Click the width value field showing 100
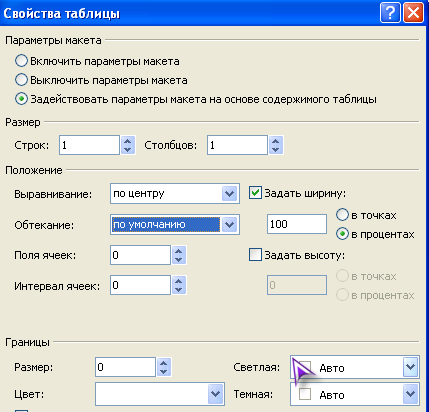The width and height of the screenshot is (429, 412). [297, 224]
